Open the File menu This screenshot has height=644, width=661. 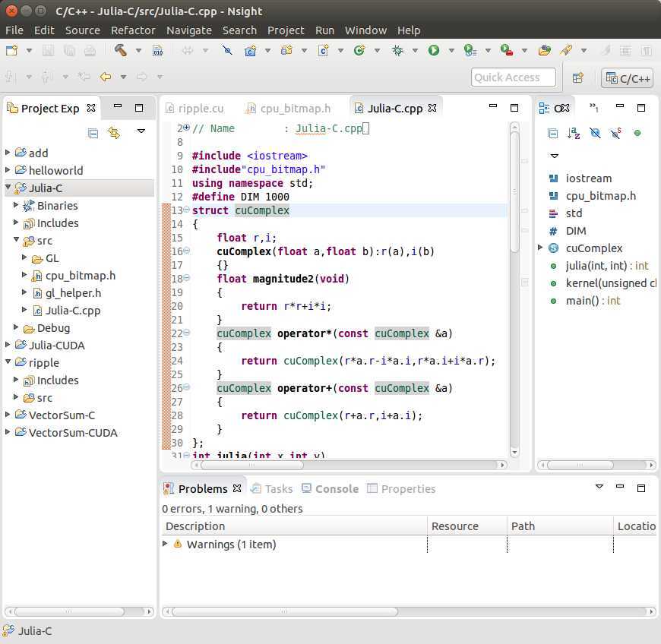click(x=14, y=30)
